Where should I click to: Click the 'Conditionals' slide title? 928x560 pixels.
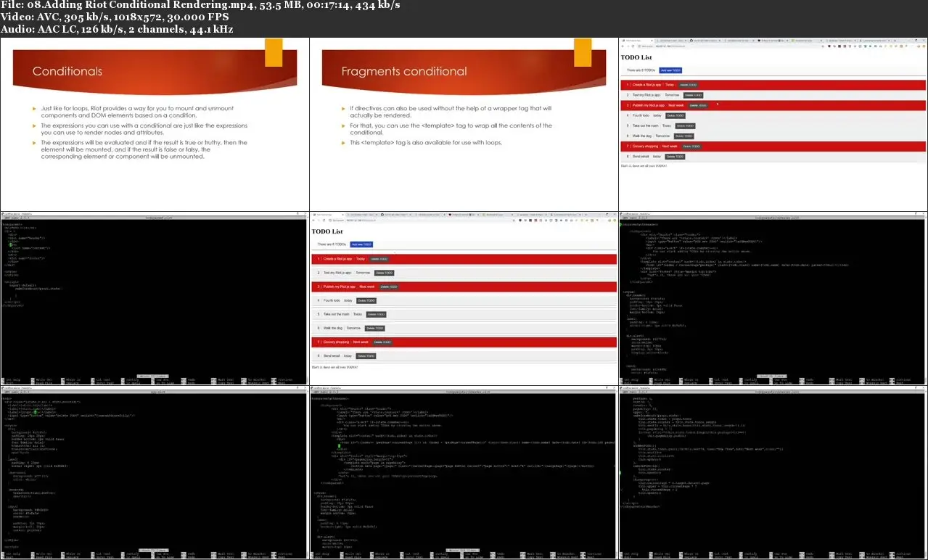tap(67, 71)
